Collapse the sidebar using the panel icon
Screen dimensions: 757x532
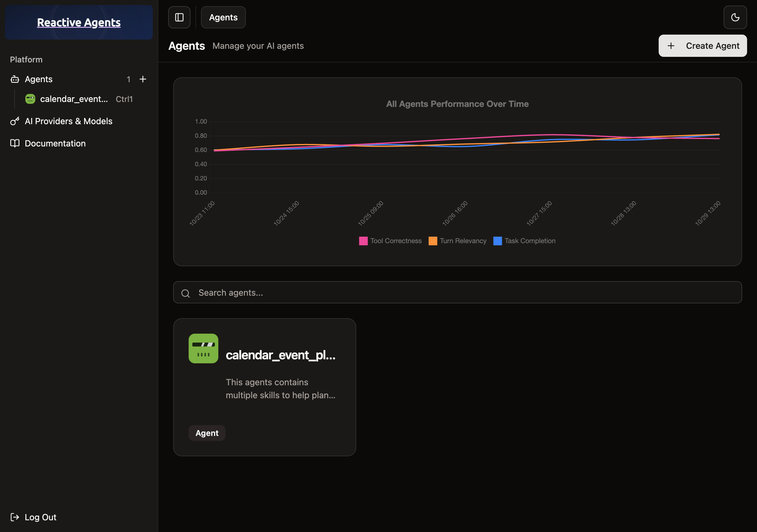pyautogui.click(x=179, y=17)
